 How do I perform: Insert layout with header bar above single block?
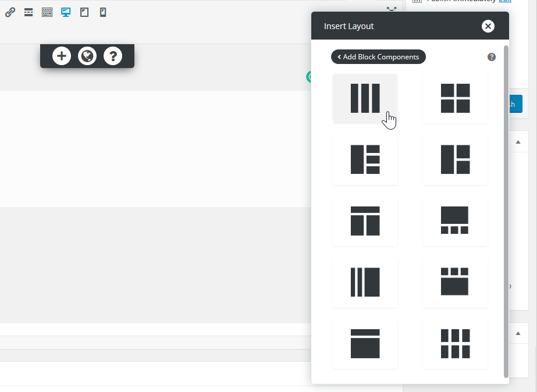(365, 344)
